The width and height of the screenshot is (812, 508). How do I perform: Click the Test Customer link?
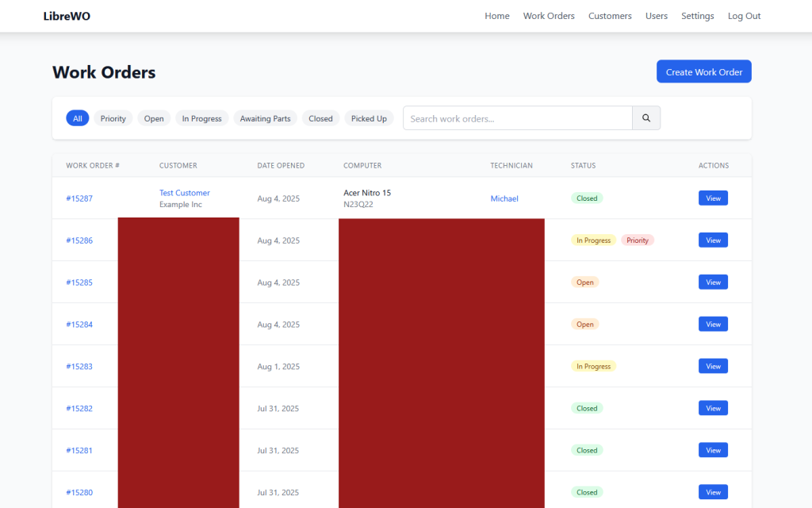click(x=184, y=192)
